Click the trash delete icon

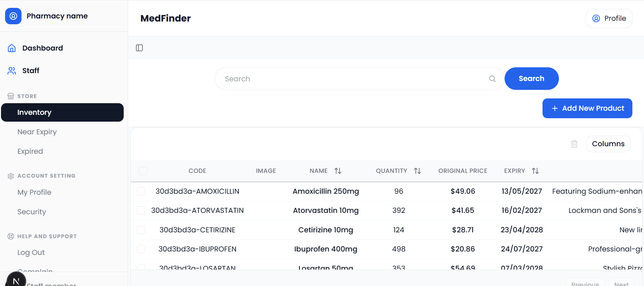(574, 144)
